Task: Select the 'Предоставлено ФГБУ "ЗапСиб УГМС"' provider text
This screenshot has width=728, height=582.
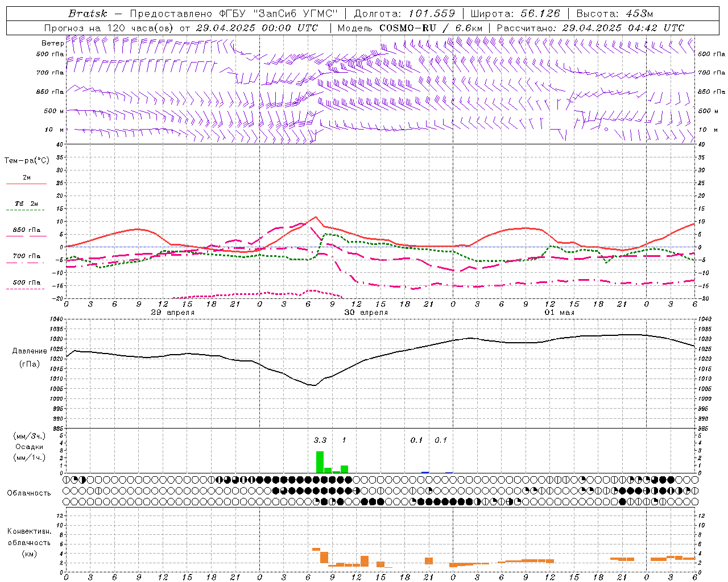Action: (234, 14)
